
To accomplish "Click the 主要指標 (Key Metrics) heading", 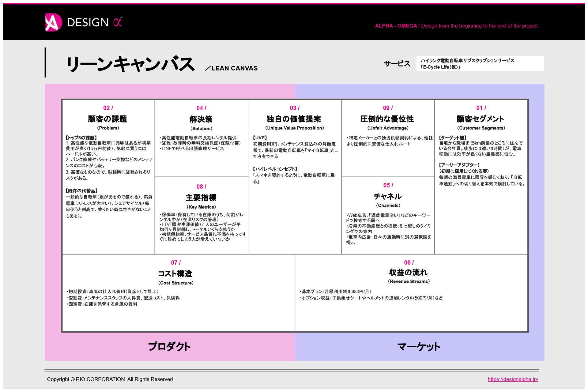I will pyautogui.click(x=201, y=198).
